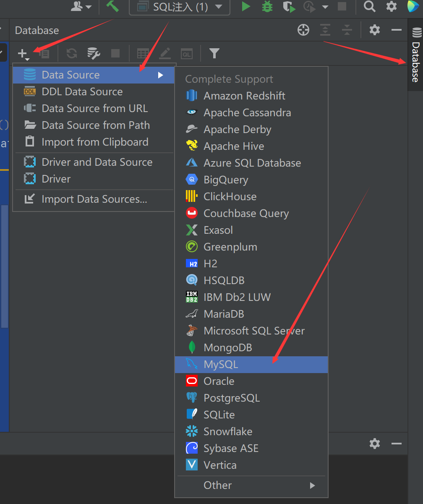Image resolution: width=423 pixels, height=504 pixels.
Task: Click the Scroll from editor target icon
Action: click(303, 30)
